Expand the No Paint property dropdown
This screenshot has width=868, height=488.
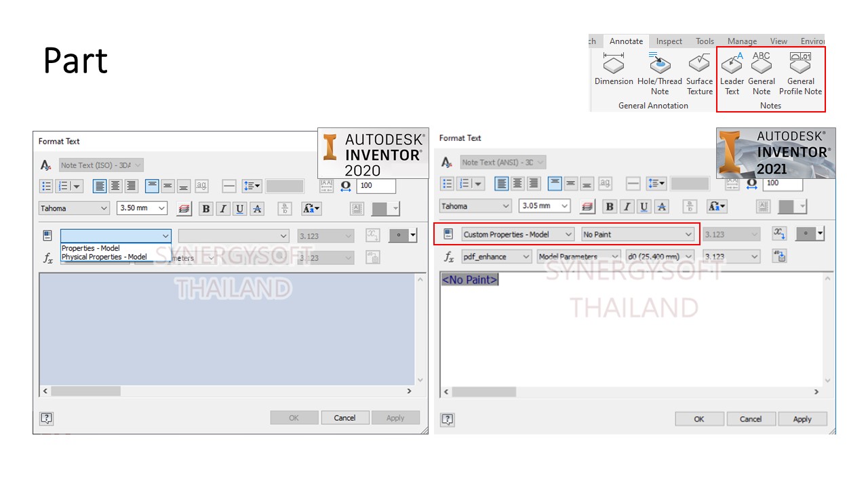tap(637, 235)
